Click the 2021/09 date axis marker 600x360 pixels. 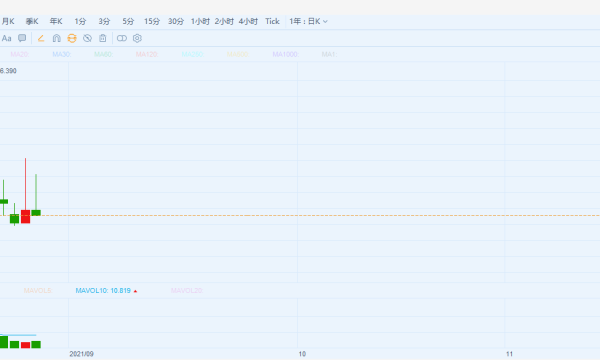[x=82, y=354]
